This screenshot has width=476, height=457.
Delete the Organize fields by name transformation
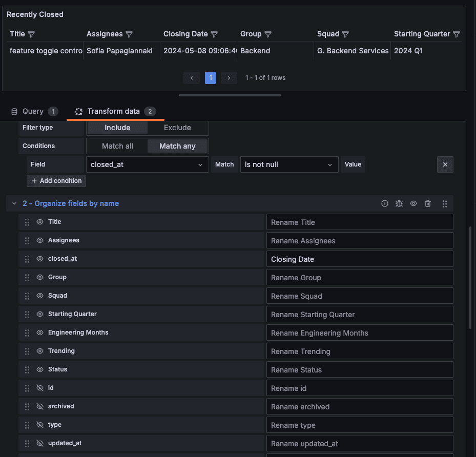[x=428, y=203]
